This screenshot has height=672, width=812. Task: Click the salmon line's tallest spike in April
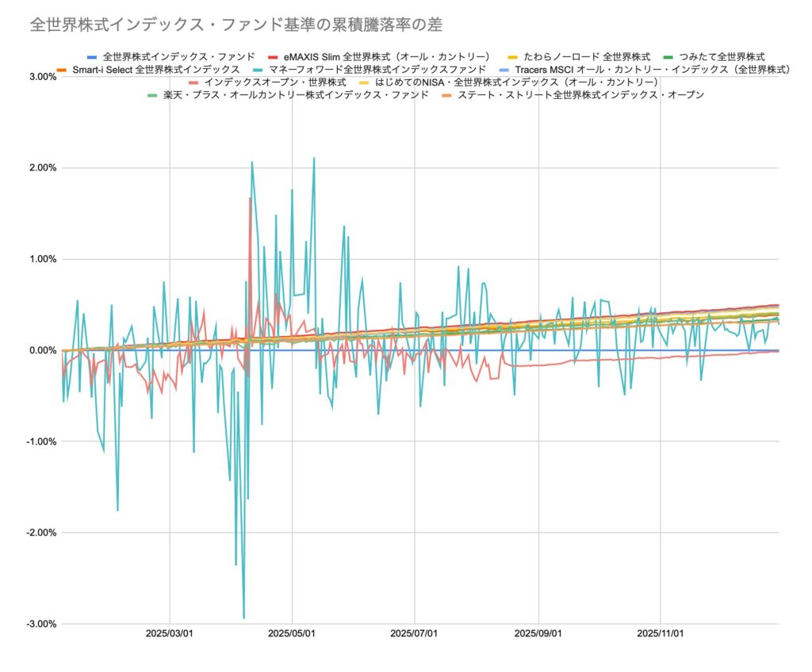(x=250, y=199)
